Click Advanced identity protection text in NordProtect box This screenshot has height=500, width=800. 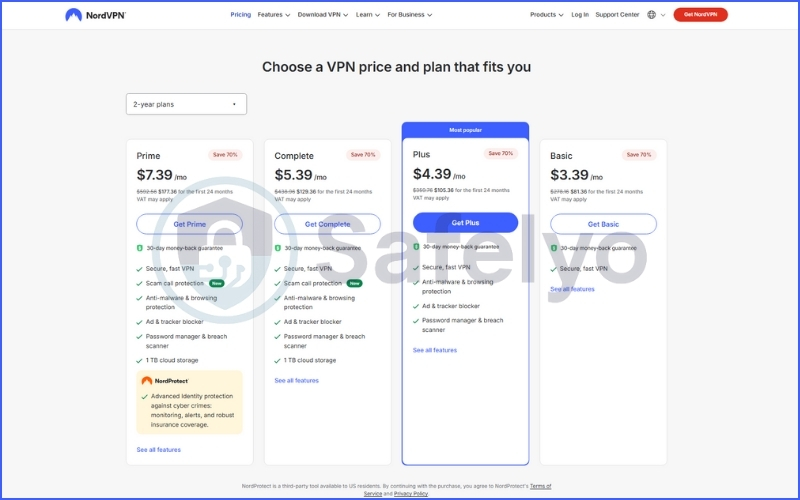pos(192,410)
